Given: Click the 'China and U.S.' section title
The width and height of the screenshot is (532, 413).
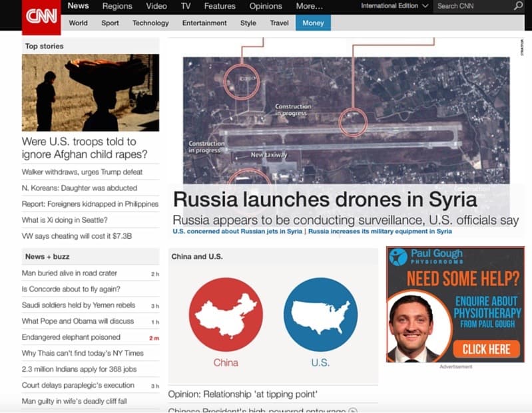Looking at the screenshot, I should 197,257.
